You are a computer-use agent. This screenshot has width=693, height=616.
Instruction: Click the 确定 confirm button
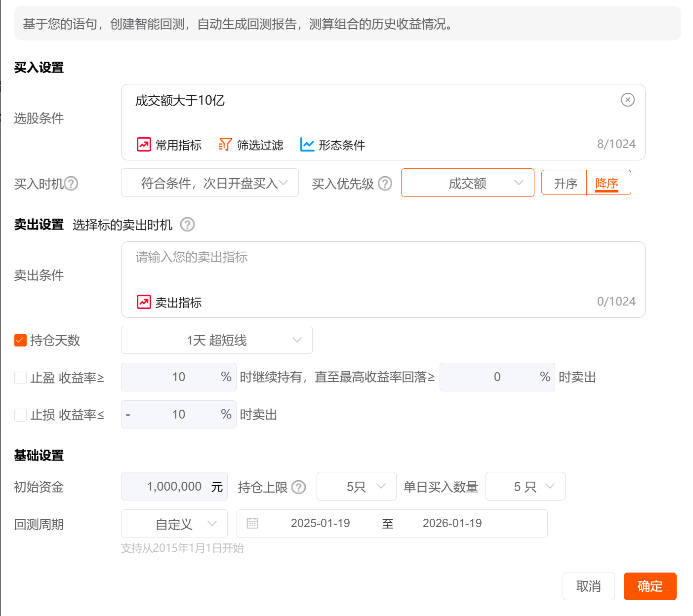tap(650, 586)
